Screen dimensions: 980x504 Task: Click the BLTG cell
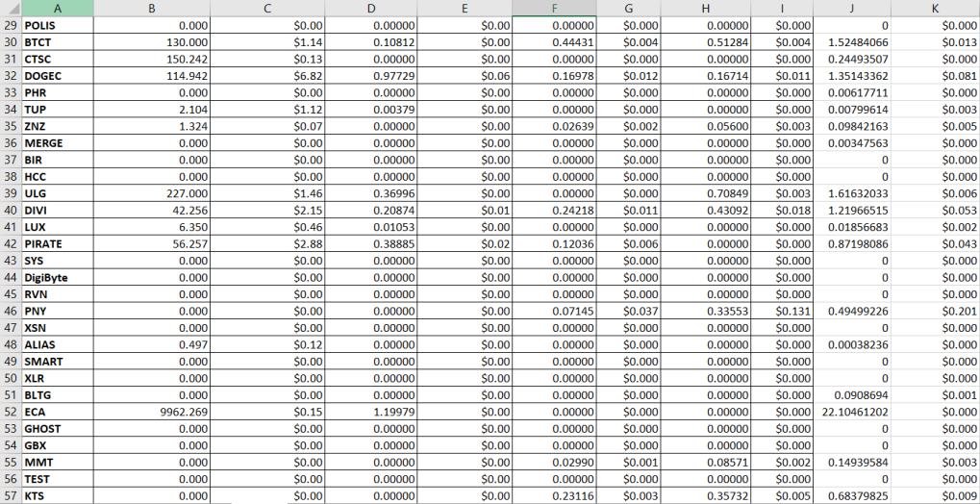(58, 395)
